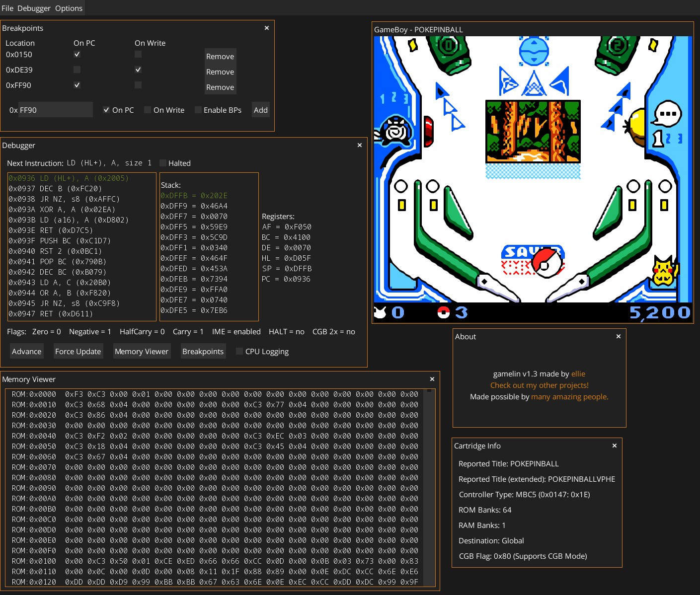Open the ellie author link

click(578, 373)
